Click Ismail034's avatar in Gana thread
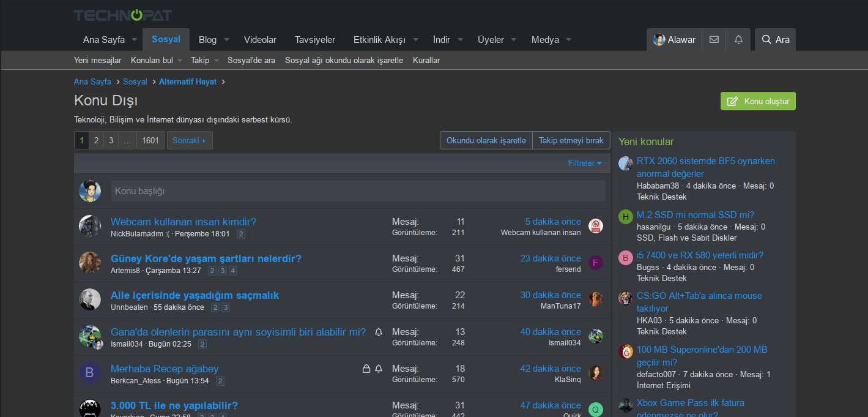The width and height of the screenshot is (868, 417). [90, 336]
